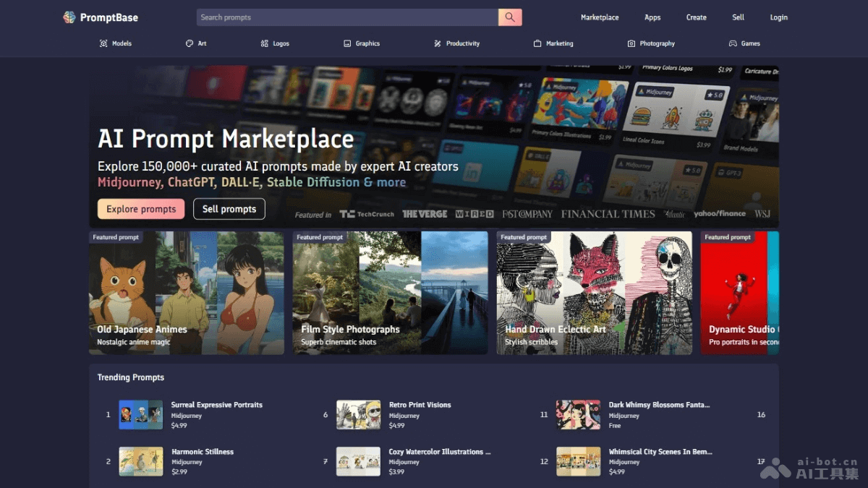This screenshot has width=868, height=488.
Task: Select the Photography camera icon
Action: pos(631,43)
